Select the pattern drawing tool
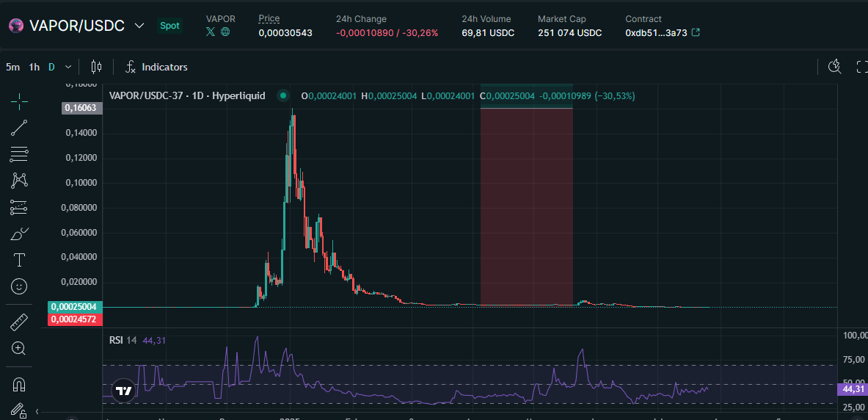 pyautogui.click(x=19, y=180)
